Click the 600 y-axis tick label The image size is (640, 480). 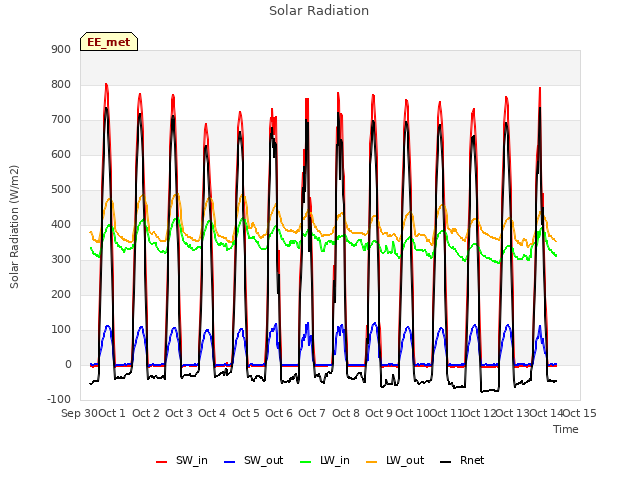(61, 154)
